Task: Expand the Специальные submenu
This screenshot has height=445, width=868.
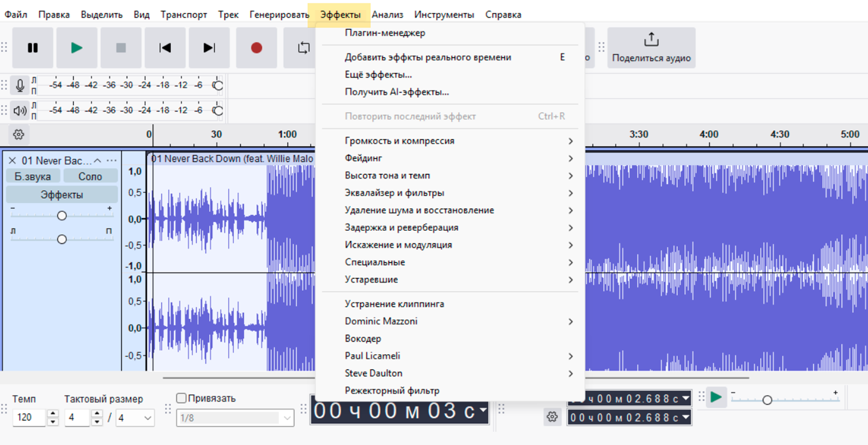Action: click(x=450, y=262)
